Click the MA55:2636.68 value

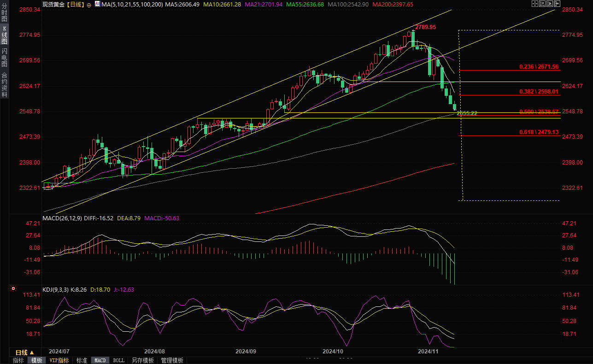point(305,4)
